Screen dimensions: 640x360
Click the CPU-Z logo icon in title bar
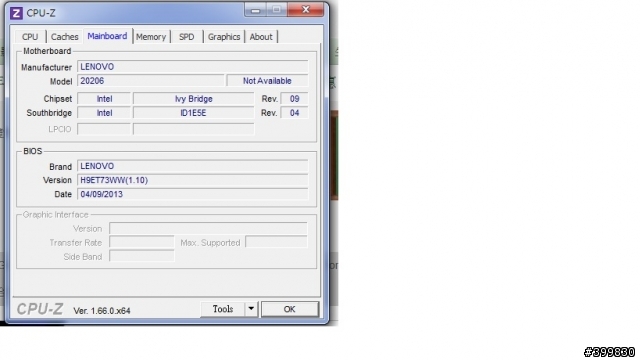tap(16, 13)
